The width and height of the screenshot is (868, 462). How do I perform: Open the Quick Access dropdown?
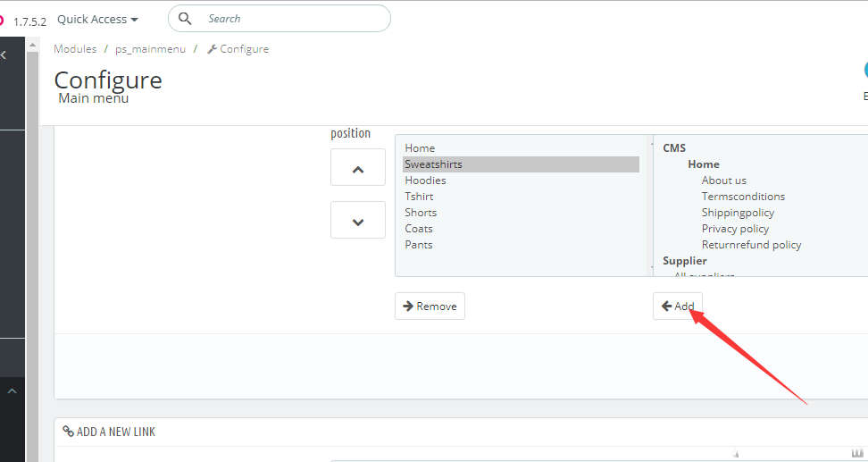(x=97, y=20)
